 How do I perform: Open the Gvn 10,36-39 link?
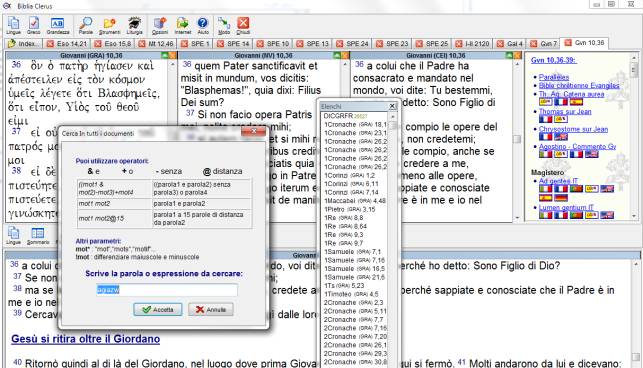click(554, 60)
